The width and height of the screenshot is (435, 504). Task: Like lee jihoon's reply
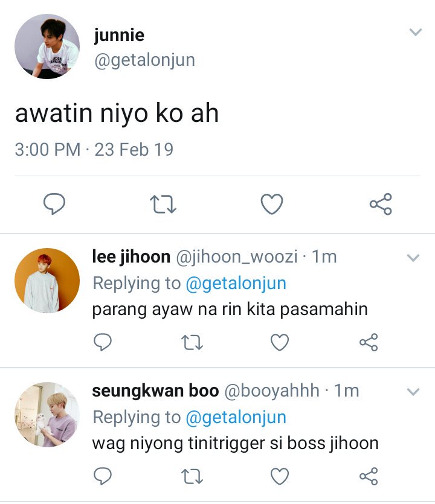click(x=280, y=342)
